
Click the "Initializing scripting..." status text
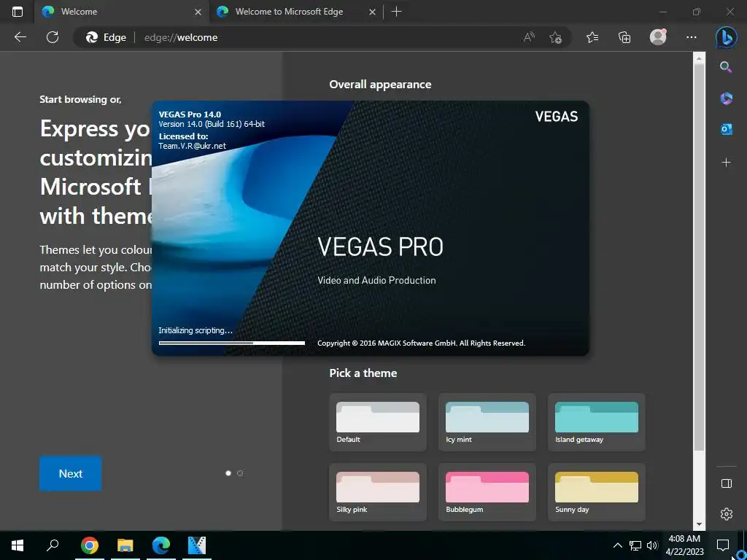(x=196, y=330)
